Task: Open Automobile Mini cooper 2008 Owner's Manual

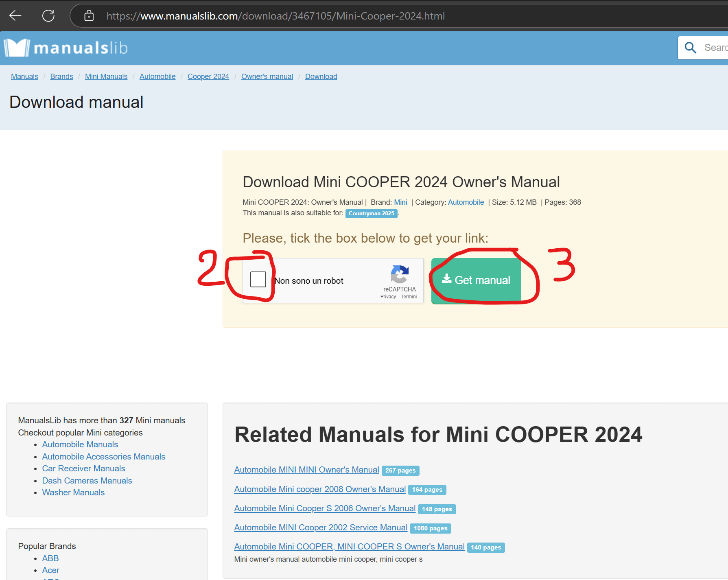Action: point(320,489)
